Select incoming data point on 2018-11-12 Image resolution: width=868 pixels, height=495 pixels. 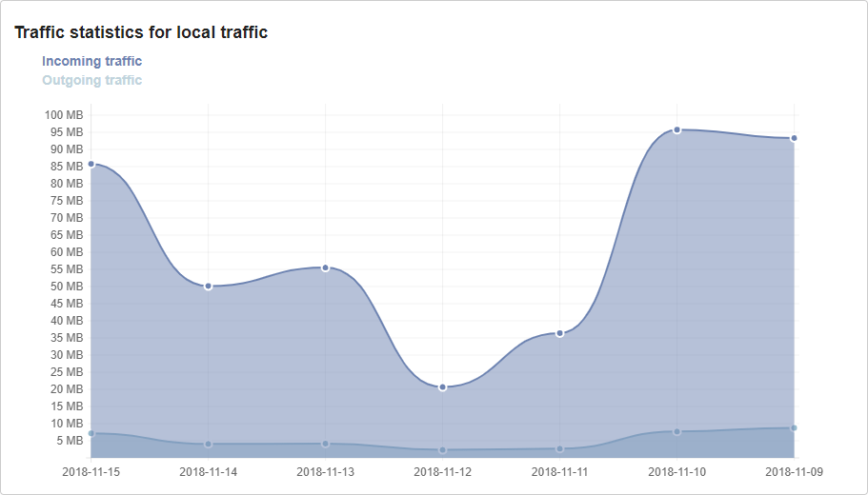click(x=442, y=387)
